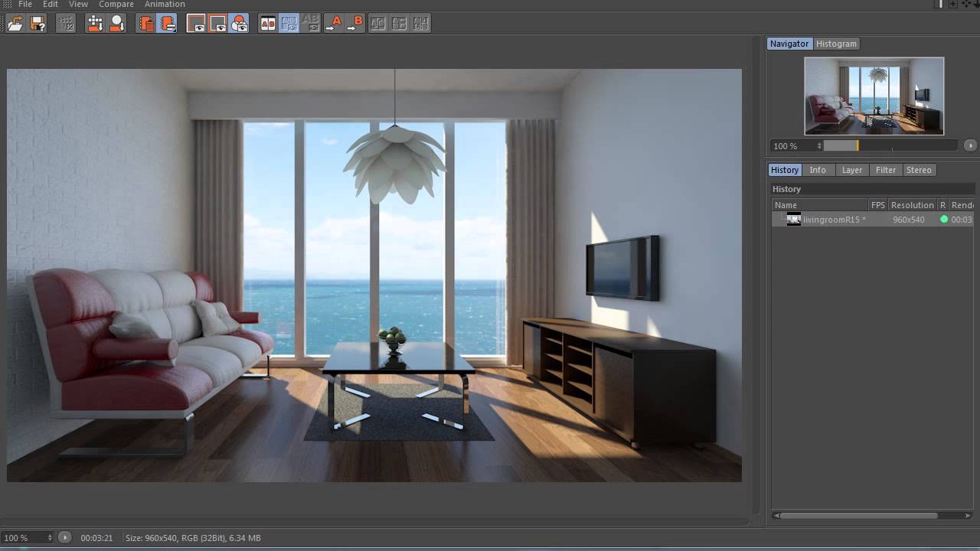Viewport: 980px width, 551px height.
Task: Click the Set as B icon
Action: [355, 24]
